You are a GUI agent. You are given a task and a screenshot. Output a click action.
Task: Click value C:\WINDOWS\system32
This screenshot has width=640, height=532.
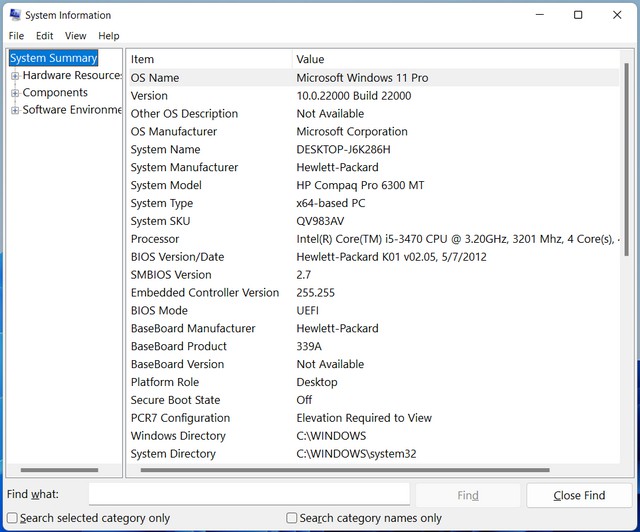tap(356, 454)
